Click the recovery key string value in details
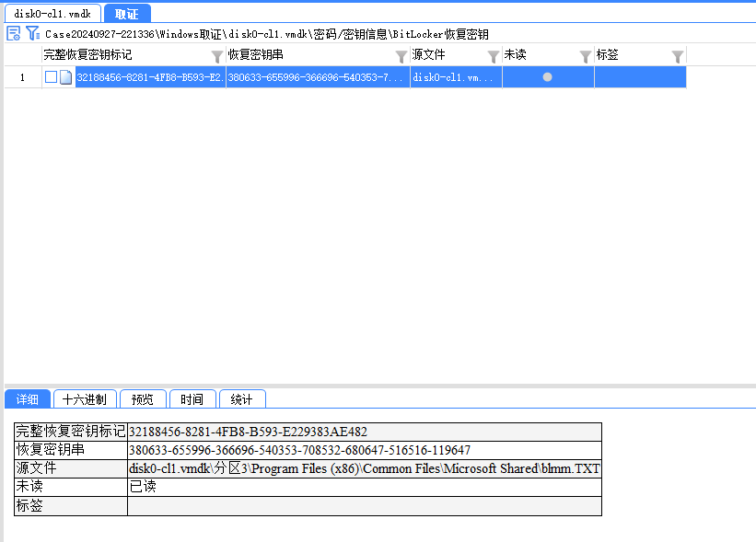This screenshot has width=756, height=542. click(299, 450)
